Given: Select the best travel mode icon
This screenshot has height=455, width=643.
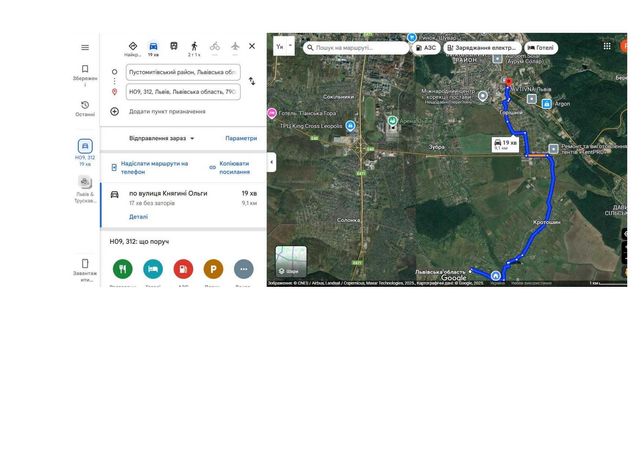Looking at the screenshot, I should pyautogui.click(x=132, y=46).
